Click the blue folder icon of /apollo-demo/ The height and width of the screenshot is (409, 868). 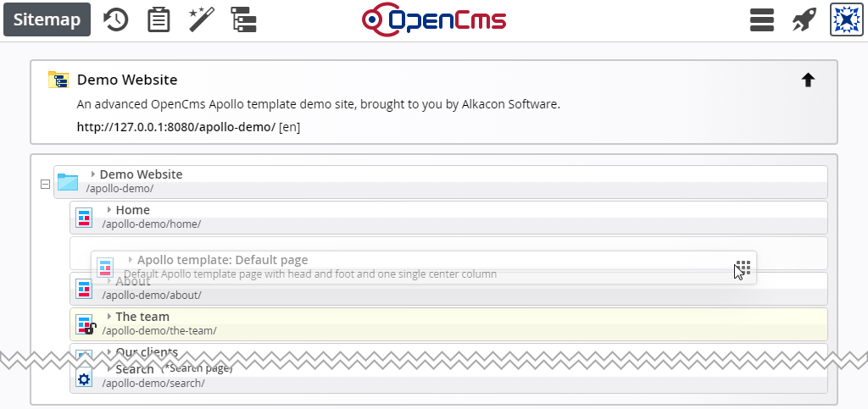click(68, 182)
